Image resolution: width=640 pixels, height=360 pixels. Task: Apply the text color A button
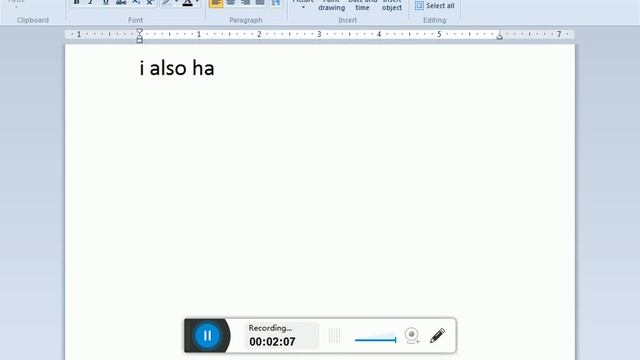click(187, 3)
